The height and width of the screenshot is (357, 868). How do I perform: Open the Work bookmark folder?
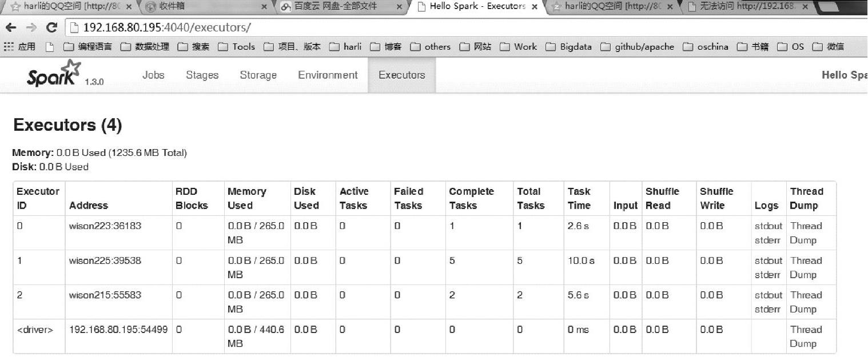point(519,47)
